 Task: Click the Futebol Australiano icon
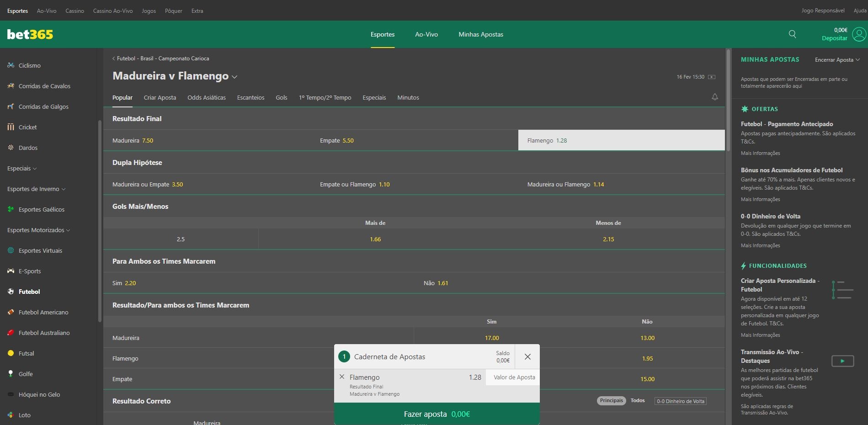(11, 333)
